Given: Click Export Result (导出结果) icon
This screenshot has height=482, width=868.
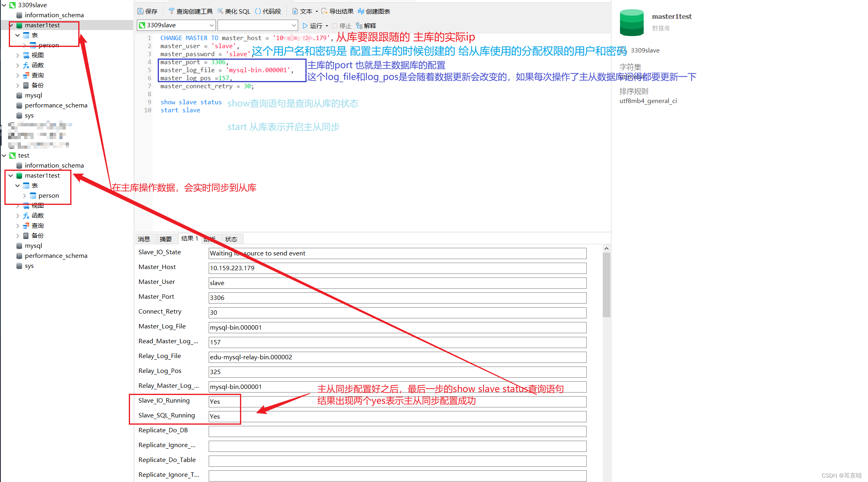Looking at the screenshot, I should pyautogui.click(x=324, y=11).
